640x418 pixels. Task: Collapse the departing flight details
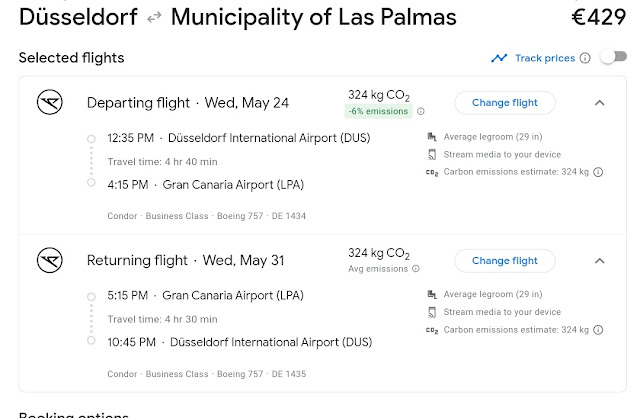click(x=599, y=102)
